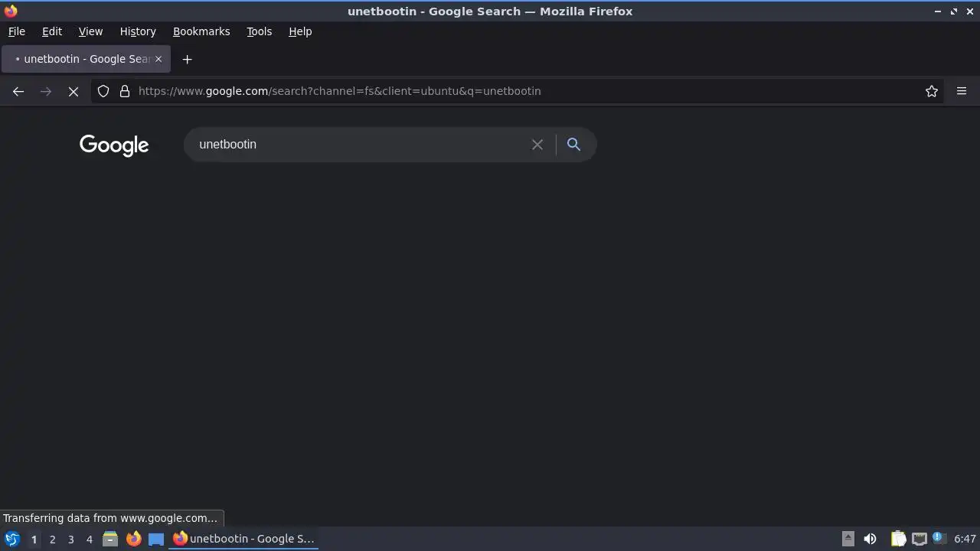Viewport: 980px width, 551px height.
Task: Open a new tab with plus button
Action: (x=187, y=59)
